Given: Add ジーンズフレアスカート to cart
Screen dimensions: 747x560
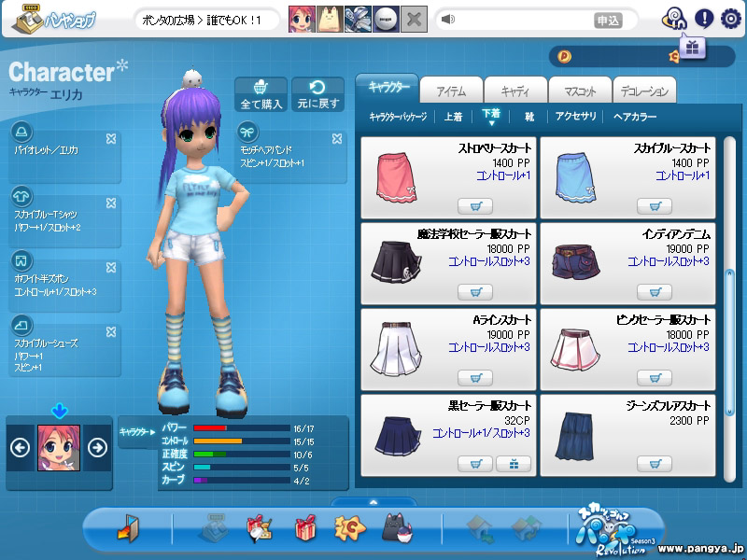Looking at the screenshot, I should click(x=655, y=464).
